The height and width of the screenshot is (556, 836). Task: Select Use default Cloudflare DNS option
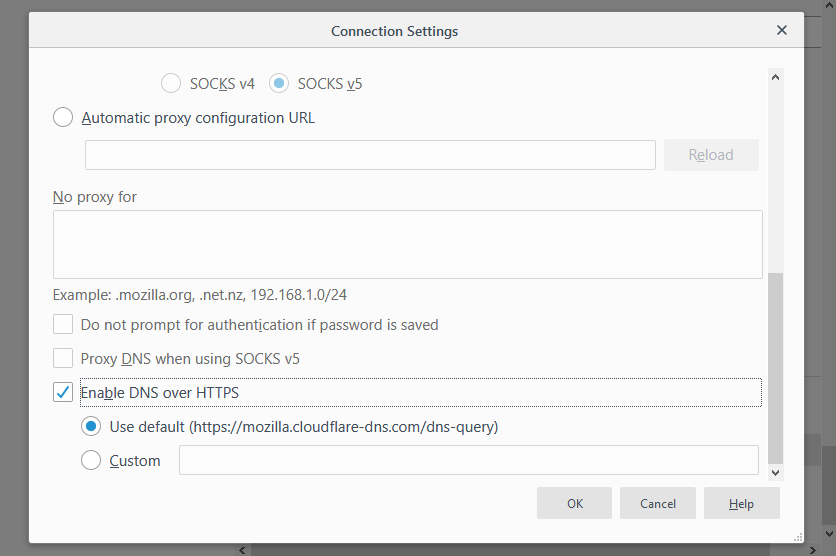(92, 427)
